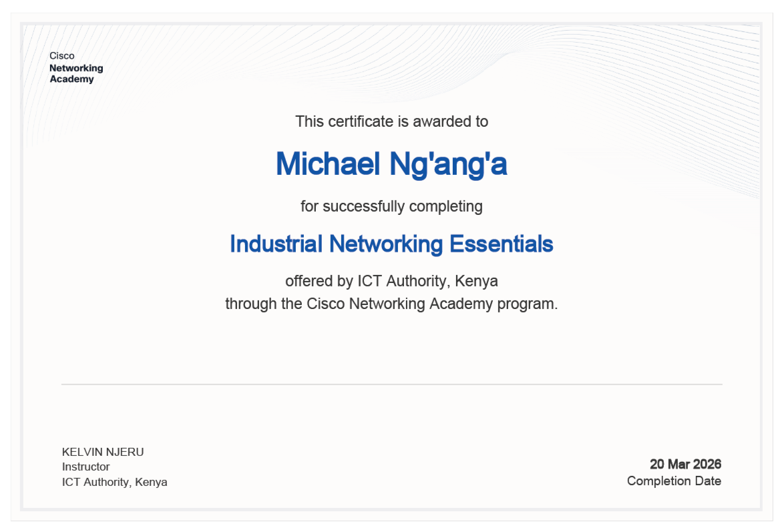Click the course title Industrial Networking Essentials
Screen dimensions: 782x532
coord(391,244)
